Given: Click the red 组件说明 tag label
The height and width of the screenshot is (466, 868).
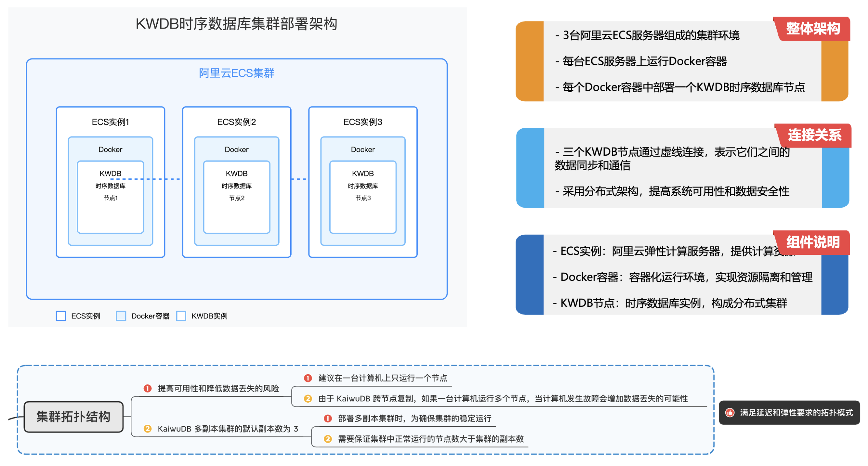Looking at the screenshot, I should pos(813,242).
